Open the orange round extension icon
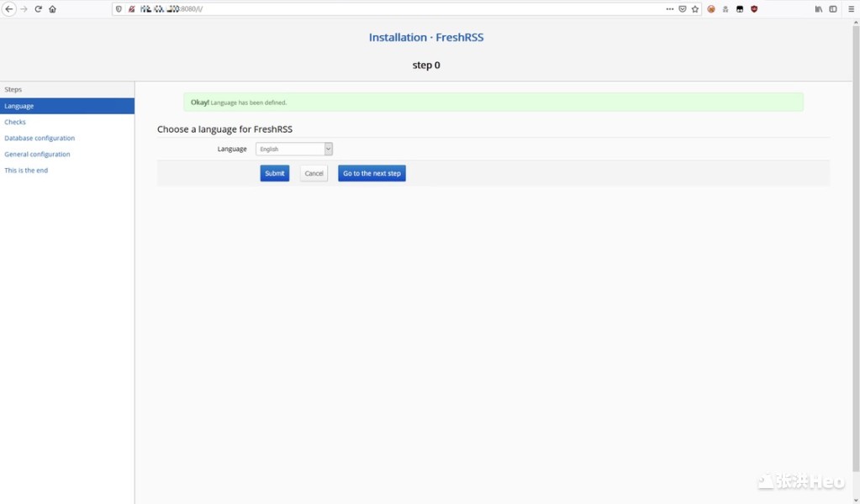Screen dimensions: 860x504 click(711, 8)
